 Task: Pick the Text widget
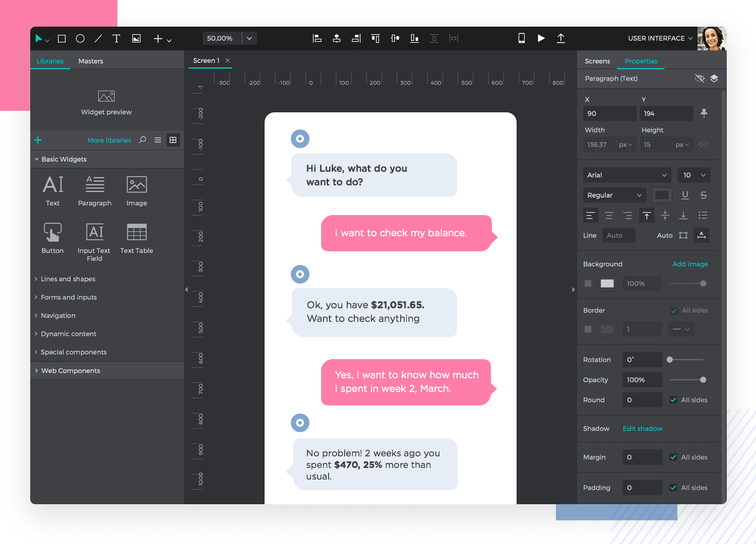click(x=53, y=191)
